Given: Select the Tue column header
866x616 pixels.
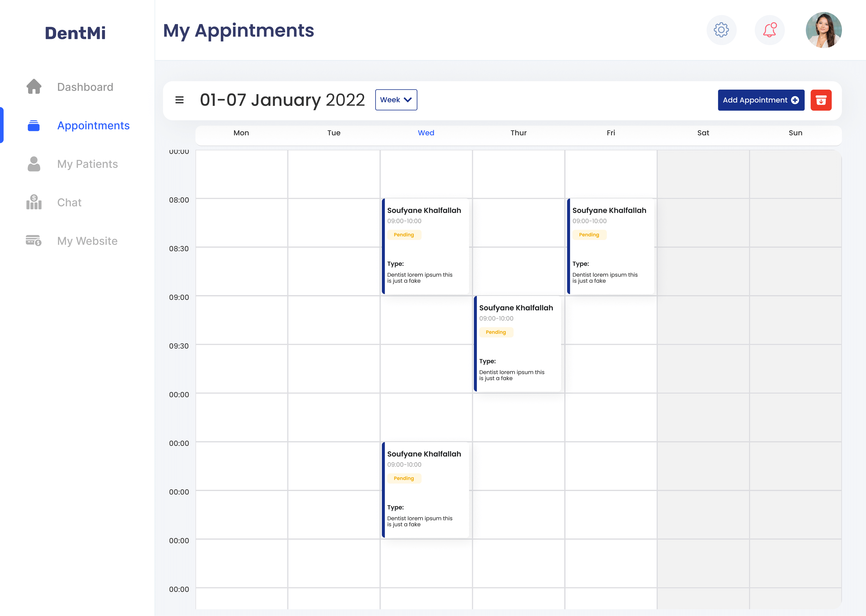Looking at the screenshot, I should [x=334, y=133].
